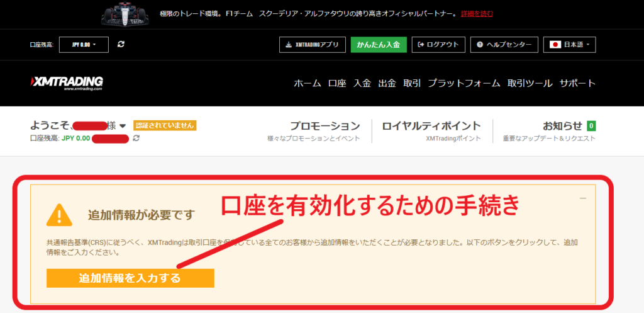
Task: Open the プラットフォーム menu item
Action: tap(464, 83)
